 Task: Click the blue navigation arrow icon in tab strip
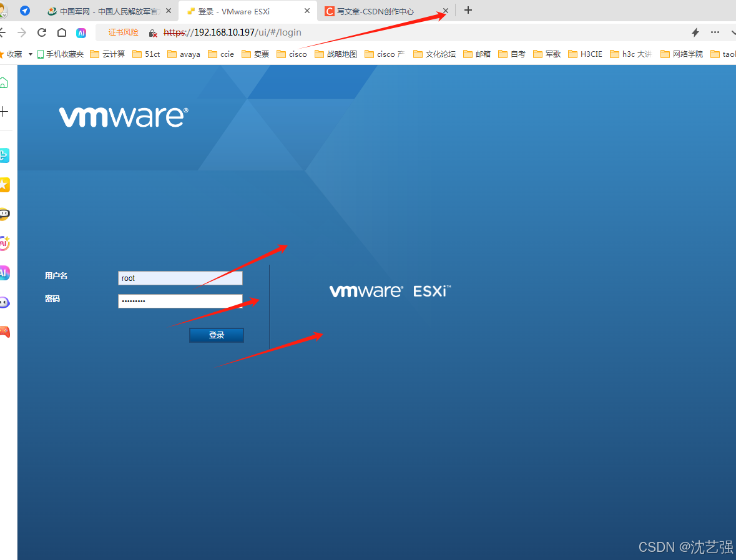[25, 11]
